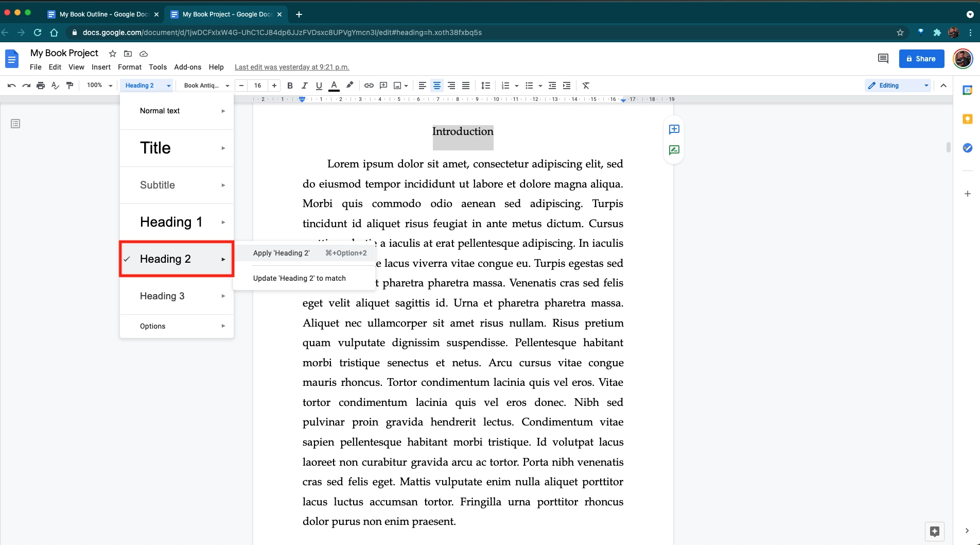Select the Paint format tool
The image size is (980, 545).
tap(70, 86)
